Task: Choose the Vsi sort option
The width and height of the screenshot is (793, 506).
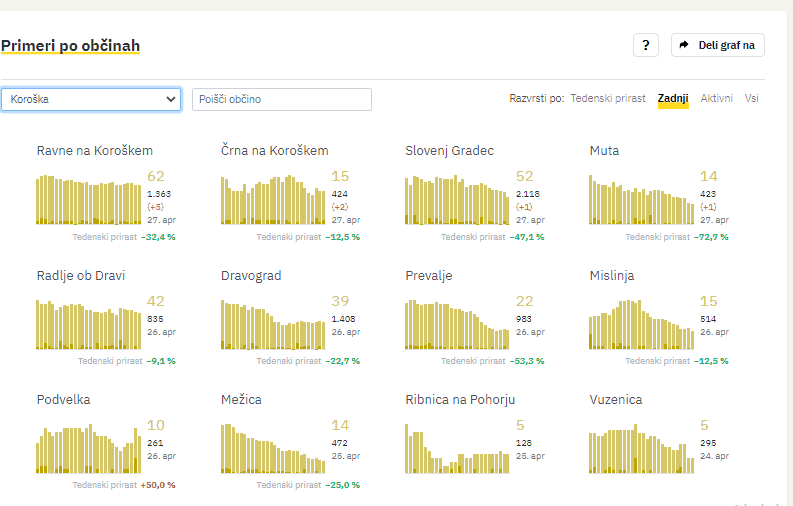Action: click(751, 99)
